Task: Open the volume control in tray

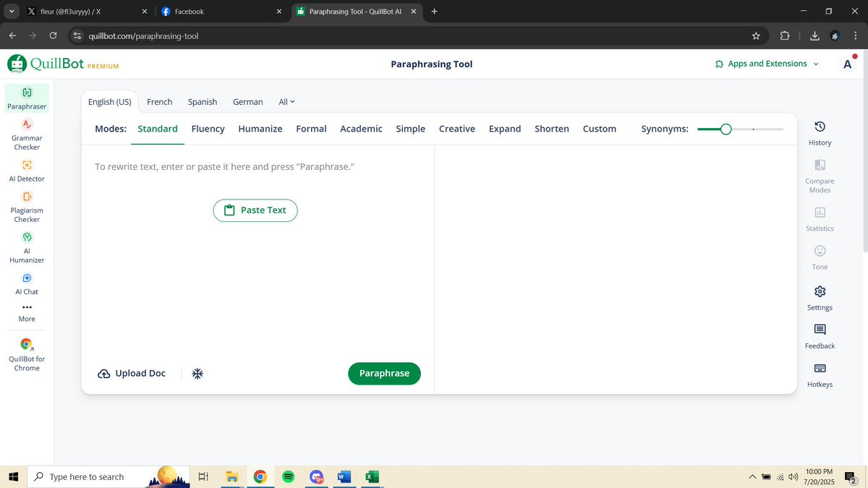Action: 793,477
